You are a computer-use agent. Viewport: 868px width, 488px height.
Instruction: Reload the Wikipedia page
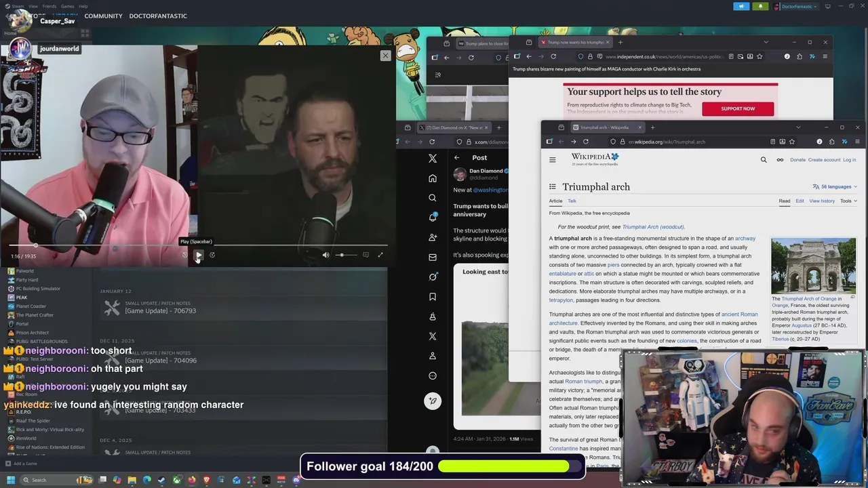tap(586, 142)
